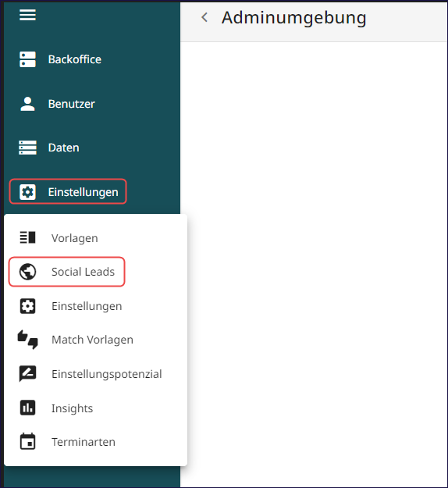This screenshot has width=448, height=488.
Task: Click the Daten storage icon
Action: (27, 148)
